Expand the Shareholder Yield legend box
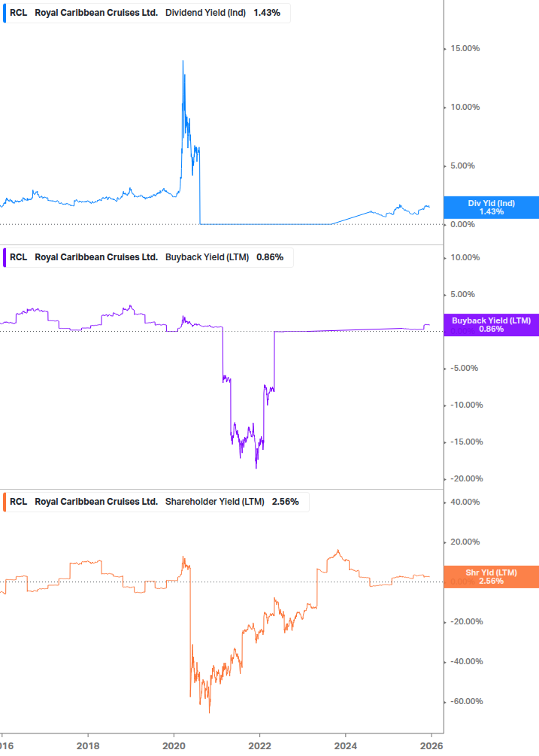The image size is (539, 756). (x=154, y=502)
